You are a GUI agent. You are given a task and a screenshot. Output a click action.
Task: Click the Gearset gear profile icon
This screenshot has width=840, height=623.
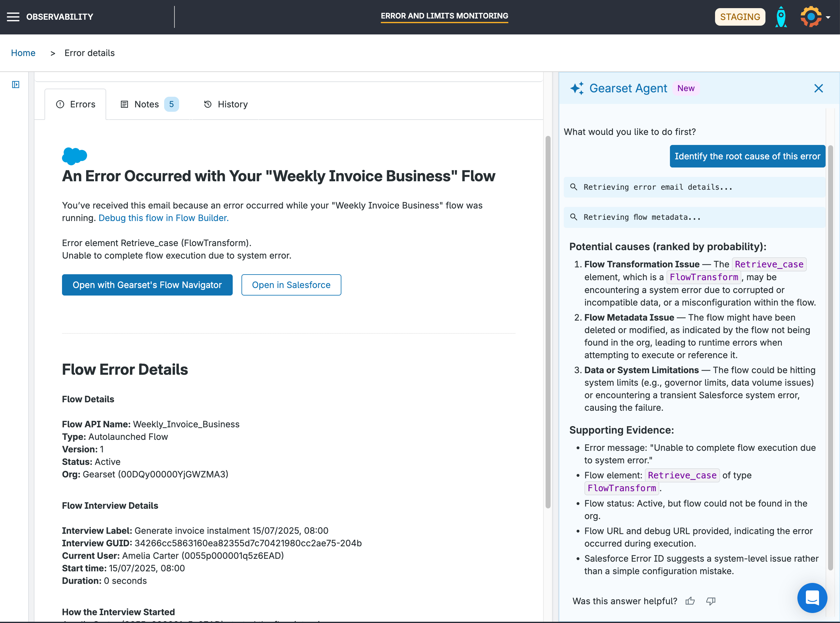tap(811, 17)
